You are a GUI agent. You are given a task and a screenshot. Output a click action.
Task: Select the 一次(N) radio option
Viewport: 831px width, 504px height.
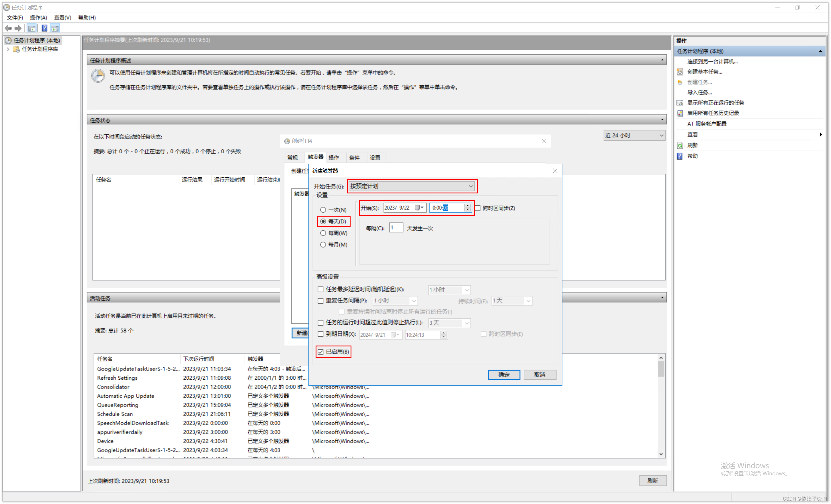tap(323, 210)
